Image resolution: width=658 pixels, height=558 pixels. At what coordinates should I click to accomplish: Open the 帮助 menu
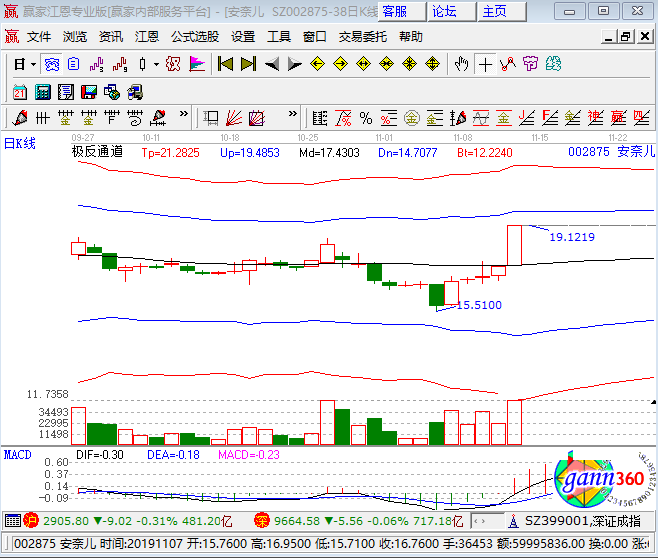411,37
